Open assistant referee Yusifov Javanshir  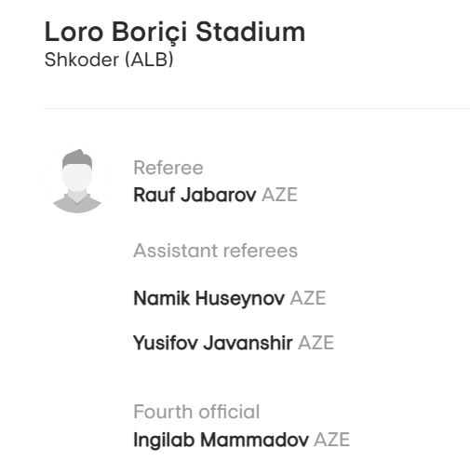pyautogui.click(x=213, y=343)
